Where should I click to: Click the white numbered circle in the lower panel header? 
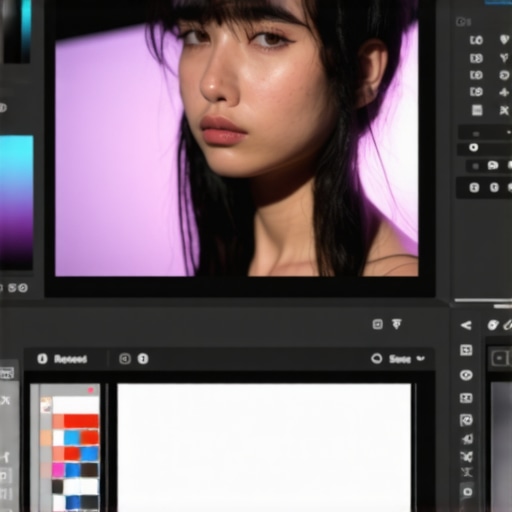[x=143, y=359]
